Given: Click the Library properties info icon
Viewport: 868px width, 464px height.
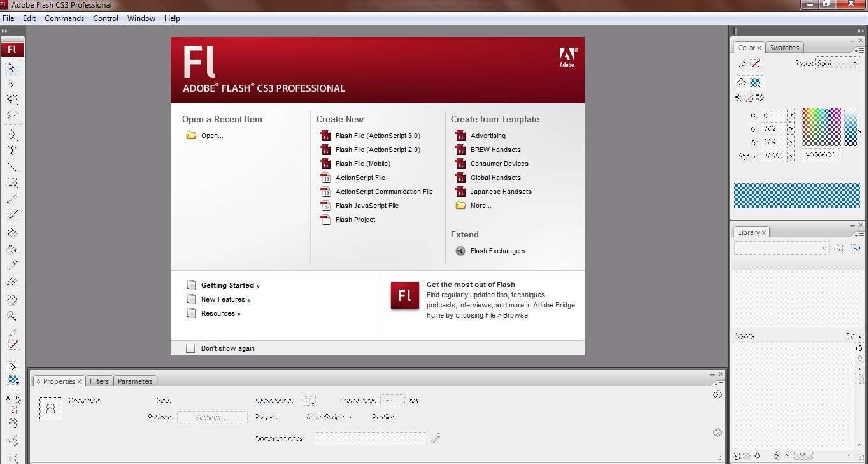Looking at the screenshot, I should 757,455.
